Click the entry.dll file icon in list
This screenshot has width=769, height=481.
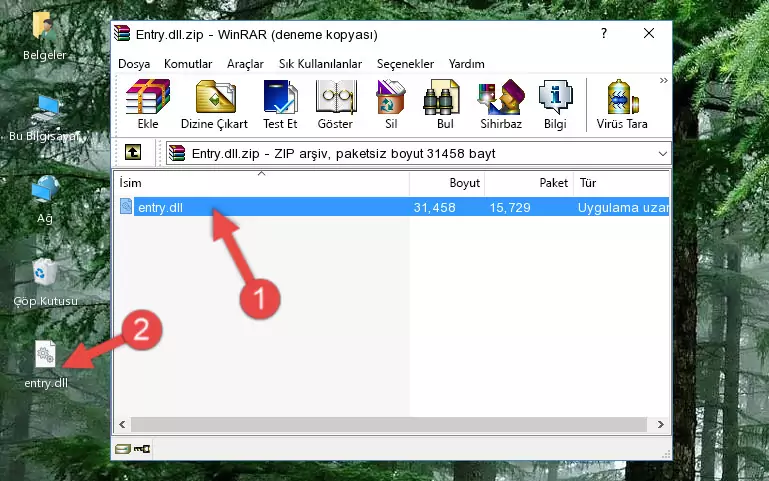coord(126,206)
